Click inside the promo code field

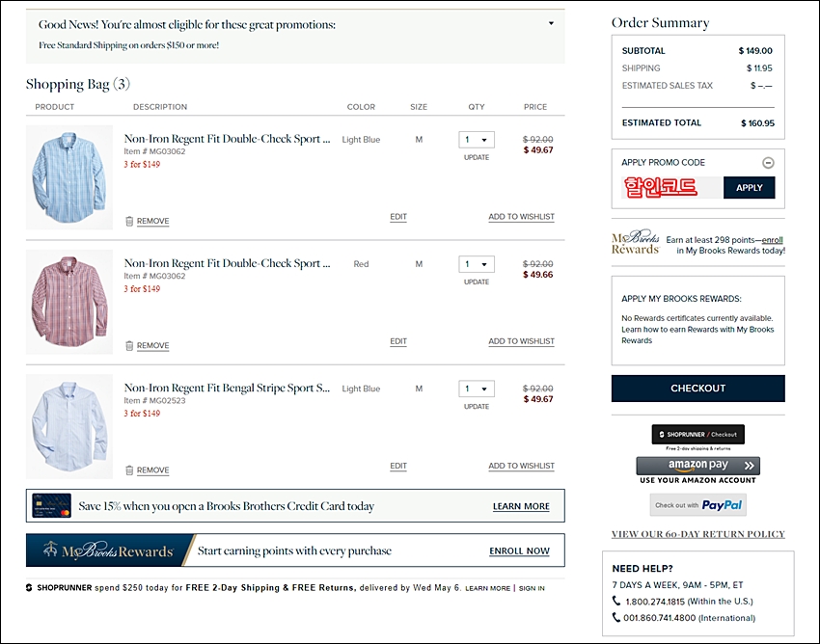coord(672,188)
